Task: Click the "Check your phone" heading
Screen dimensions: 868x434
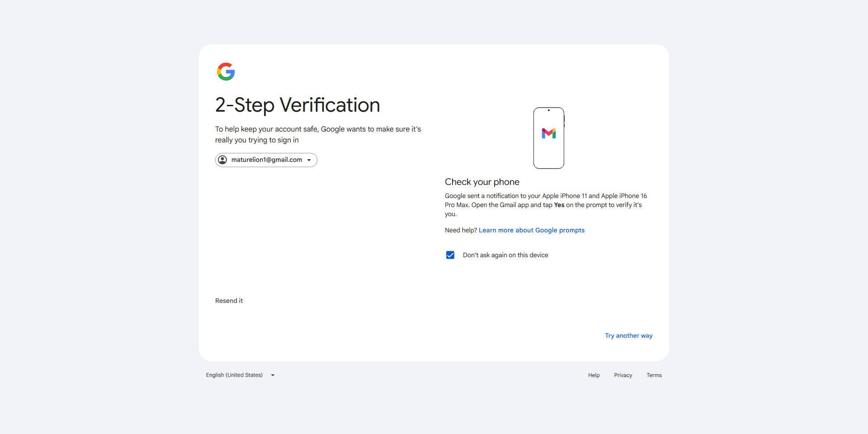Action: click(x=482, y=182)
